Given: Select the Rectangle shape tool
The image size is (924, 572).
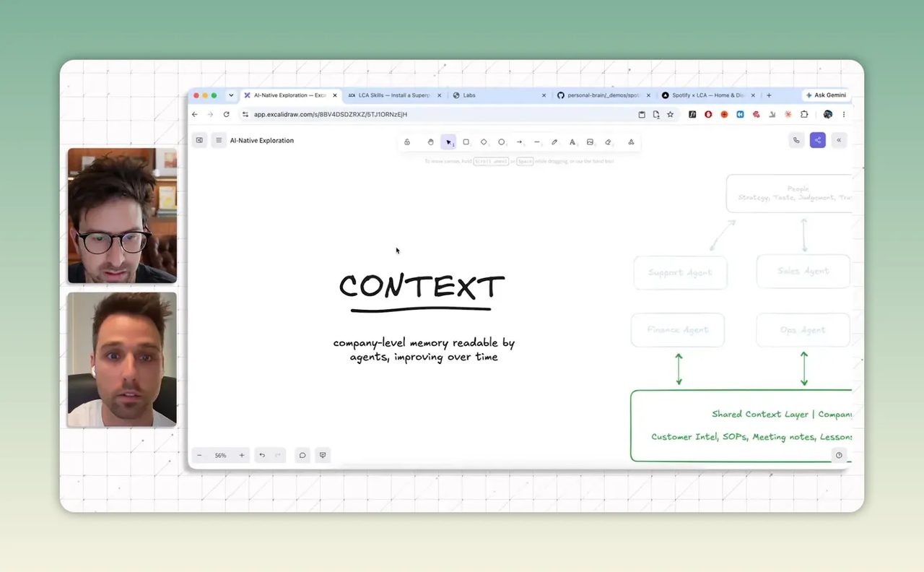Looking at the screenshot, I should pyautogui.click(x=466, y=142).
